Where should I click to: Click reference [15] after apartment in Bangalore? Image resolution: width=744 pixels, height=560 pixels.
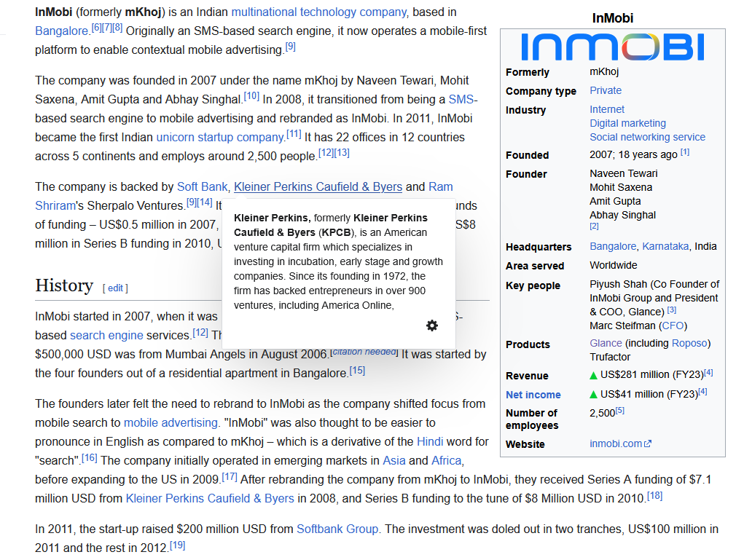[x=357, y=371]
